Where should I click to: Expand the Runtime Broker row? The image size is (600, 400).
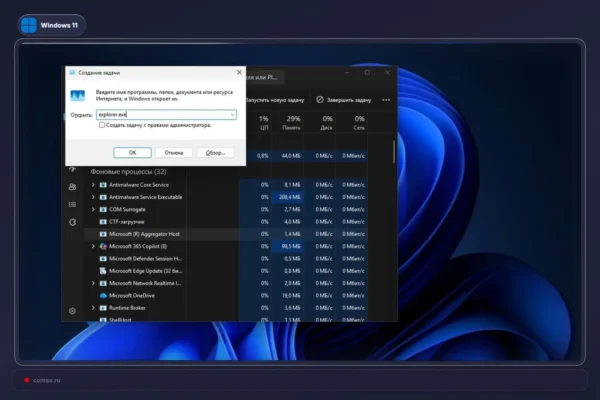pos(93,308)
